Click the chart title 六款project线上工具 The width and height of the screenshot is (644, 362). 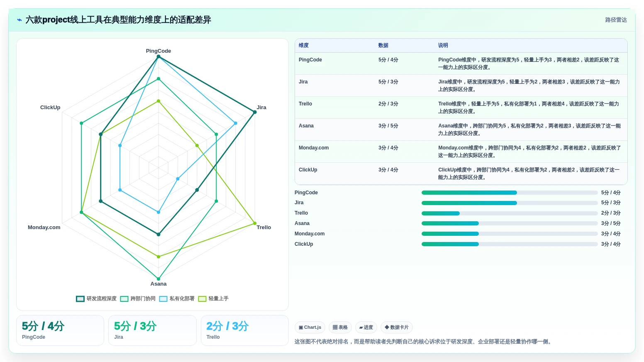coord(118,20)
